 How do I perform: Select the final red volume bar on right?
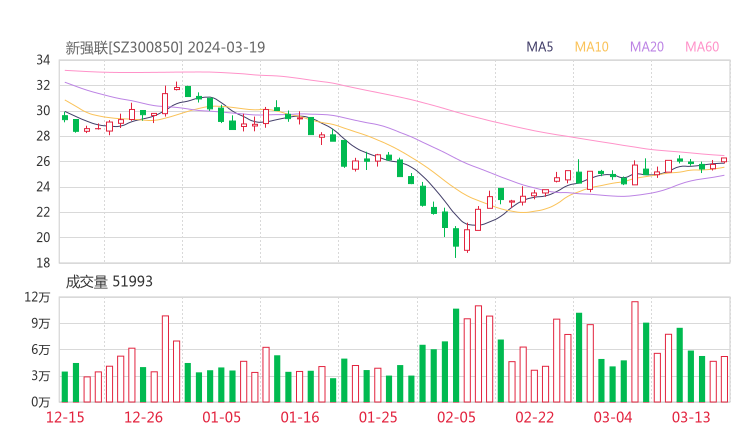tap(724, 379)
